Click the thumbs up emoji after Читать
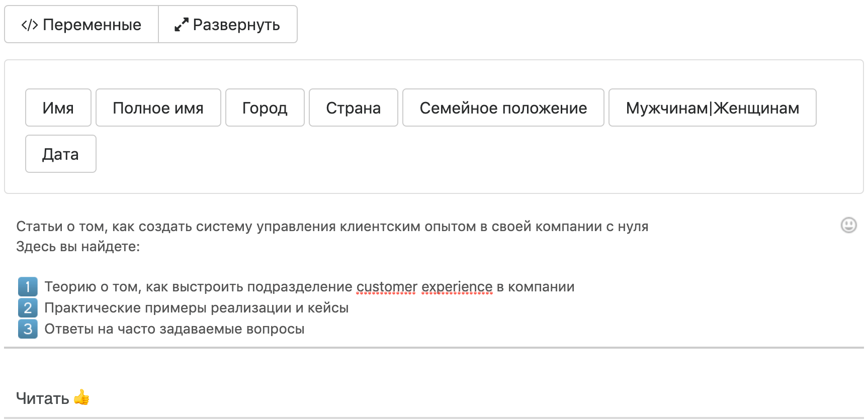The width and height of the screenshot is (868, 420). coord(81,398)
